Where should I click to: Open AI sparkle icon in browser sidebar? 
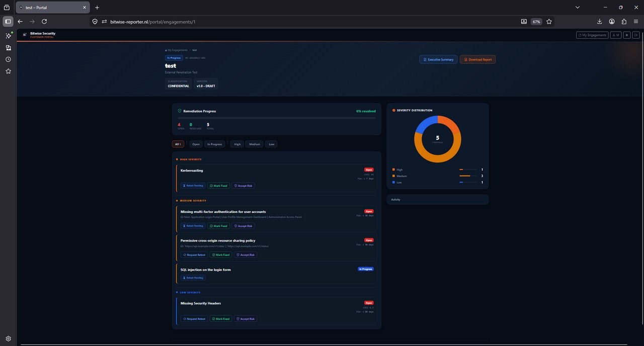click(x=8, y=36)
